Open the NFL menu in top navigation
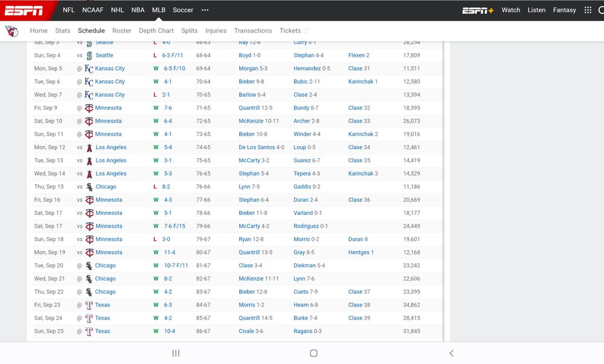 [69, 10]
